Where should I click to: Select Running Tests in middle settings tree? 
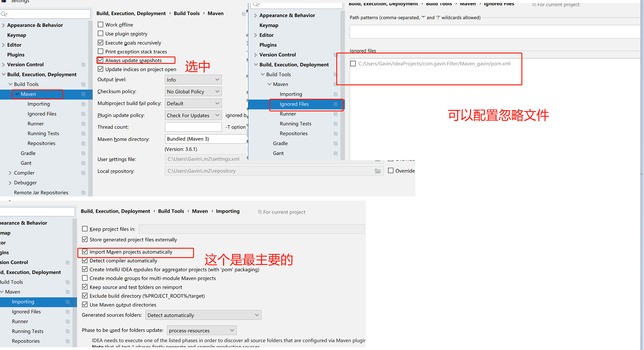(x=295, y=124)
